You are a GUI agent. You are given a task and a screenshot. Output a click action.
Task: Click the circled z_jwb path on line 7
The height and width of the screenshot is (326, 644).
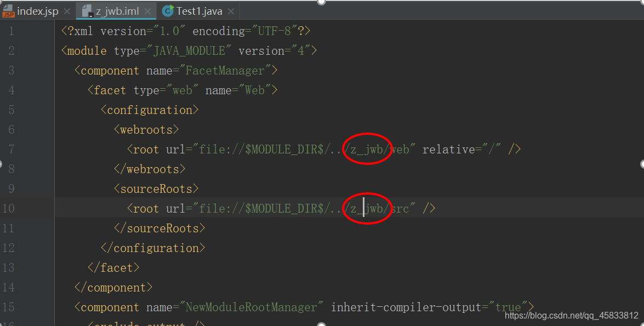pyautogui.click(x=367, y=149)
